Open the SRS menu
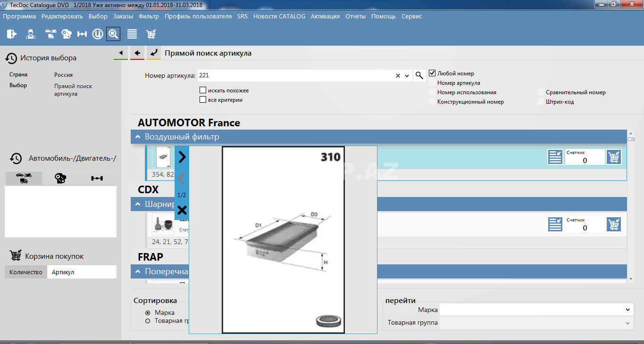The height and width of the screenshot is (344, 644). coord(243,16)
